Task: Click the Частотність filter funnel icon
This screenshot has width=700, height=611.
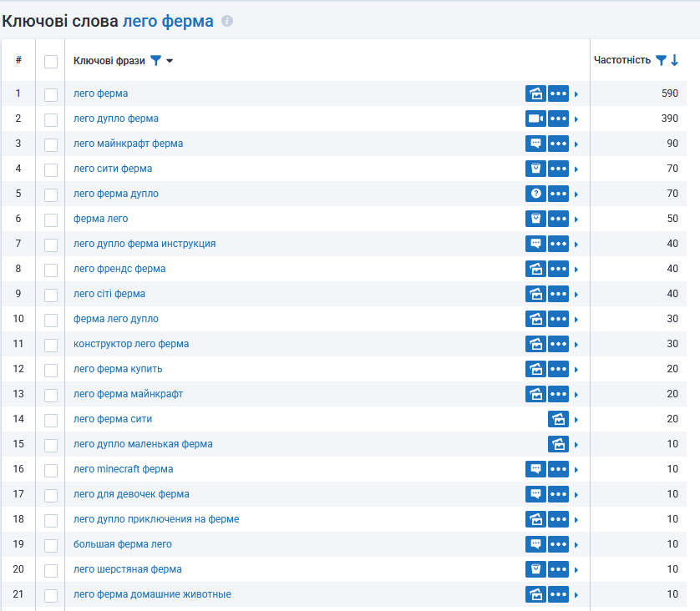Action: pos(662,60)
